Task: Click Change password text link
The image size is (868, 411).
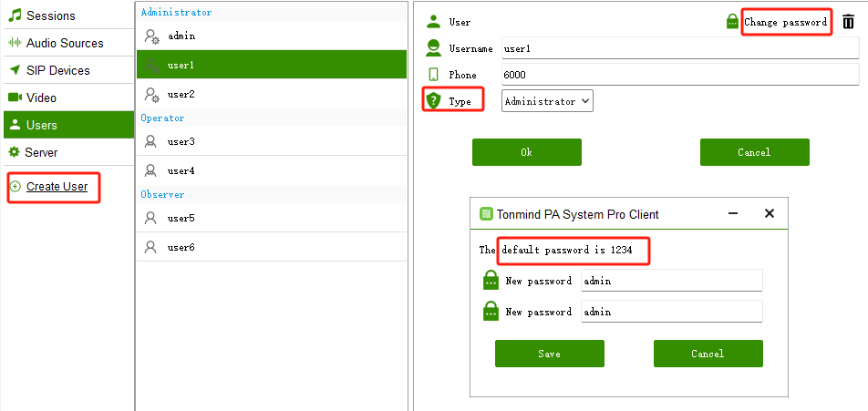Action: (x=786, y=22)
